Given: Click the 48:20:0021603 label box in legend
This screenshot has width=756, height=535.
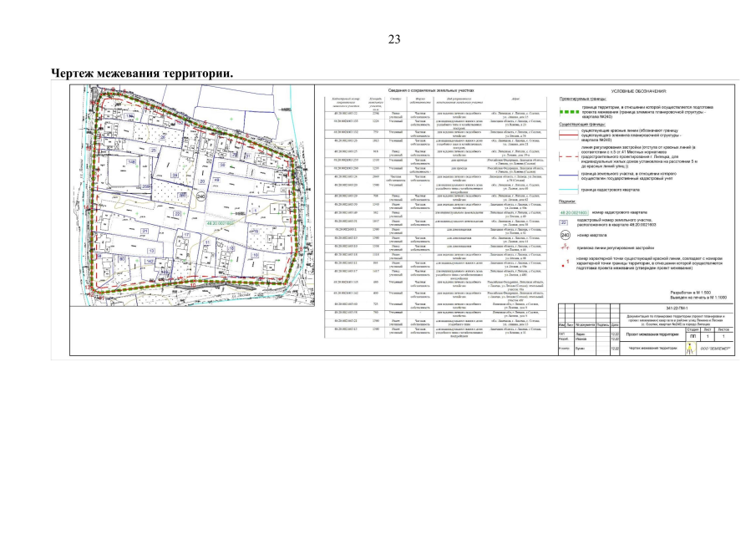Looking at the screenshot, I should click(572, 213).
